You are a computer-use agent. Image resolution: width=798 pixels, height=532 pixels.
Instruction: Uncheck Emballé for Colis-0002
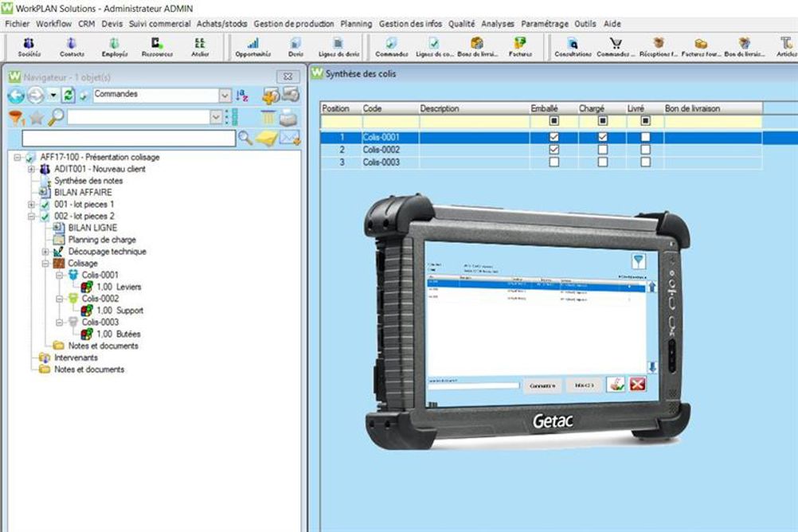554,150
